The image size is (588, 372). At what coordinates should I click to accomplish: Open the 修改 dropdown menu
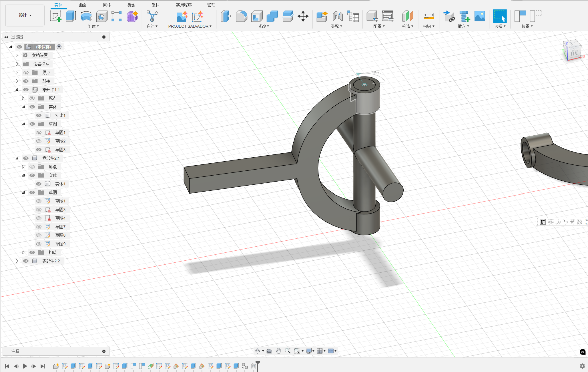(x=264, y=26)
